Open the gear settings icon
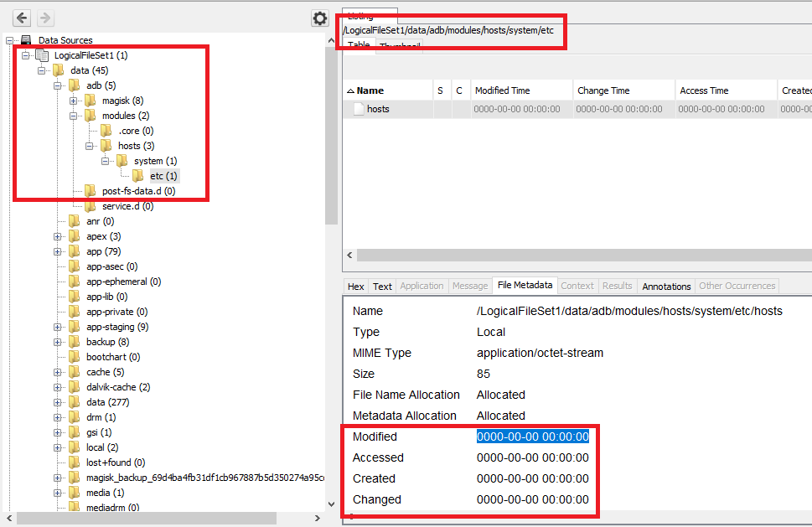 (x=319, y=18)
